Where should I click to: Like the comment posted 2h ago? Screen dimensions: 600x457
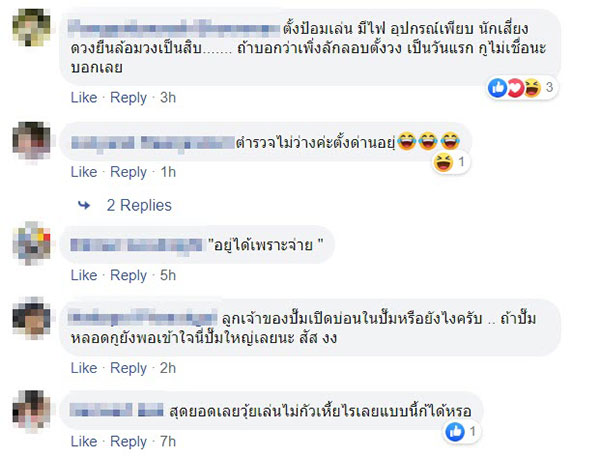point(84,368)
